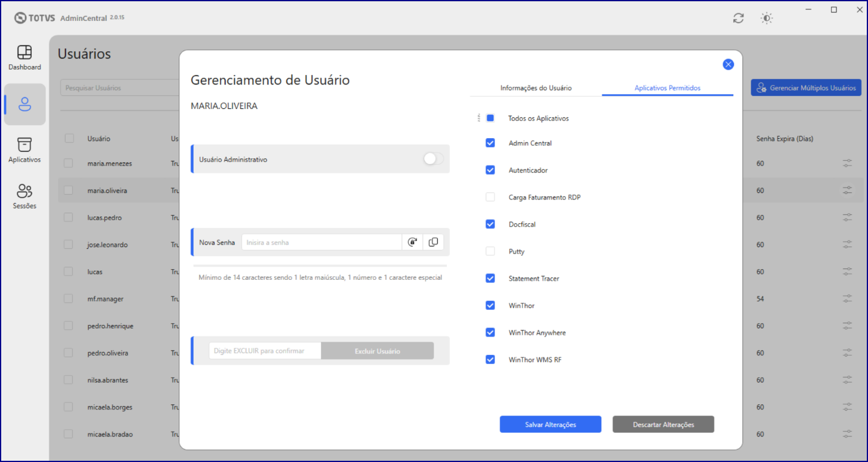868x462 pixels.
Task: Click Gerenciar Múltiplos Usuários button
Action: [x=806, y=88]
